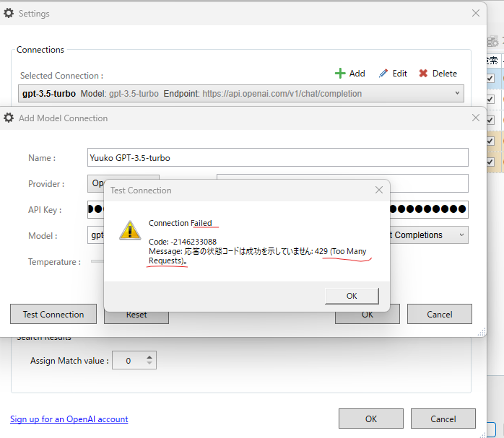Click the Name field containing Yuuko GPT-3.5-turbo
Viewport: 504px width, 438px height.
pos(277,157)
